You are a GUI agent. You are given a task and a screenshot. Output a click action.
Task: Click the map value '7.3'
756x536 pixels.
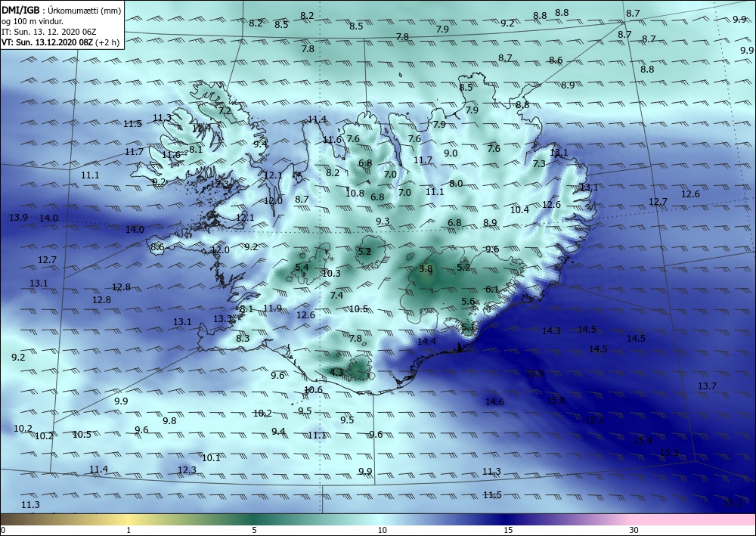[x=539, y=164]
